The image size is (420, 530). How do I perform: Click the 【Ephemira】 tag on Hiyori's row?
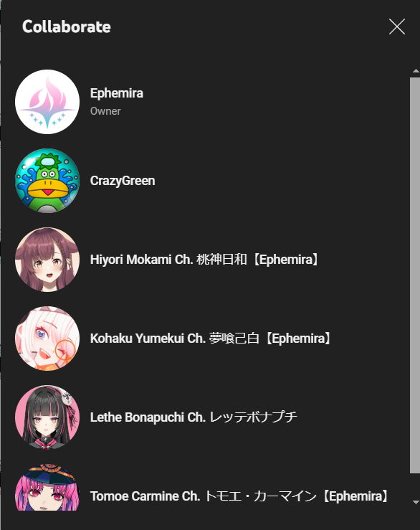(286, 260)
